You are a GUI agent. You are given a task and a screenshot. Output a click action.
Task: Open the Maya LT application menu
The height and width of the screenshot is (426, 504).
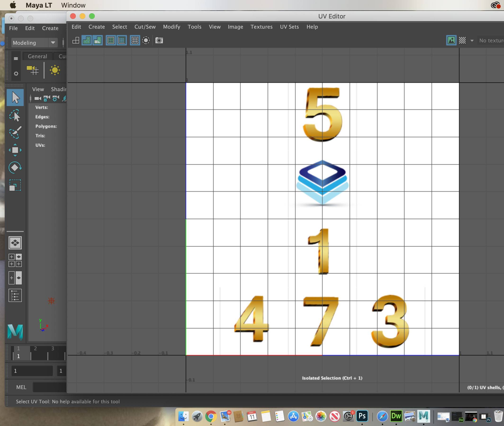(39, 5)
